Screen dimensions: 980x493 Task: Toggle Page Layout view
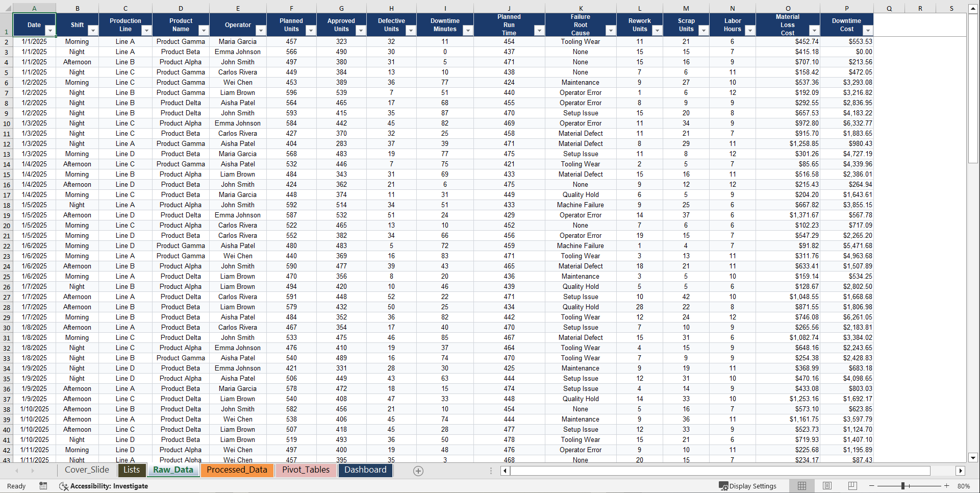(827, 486)
